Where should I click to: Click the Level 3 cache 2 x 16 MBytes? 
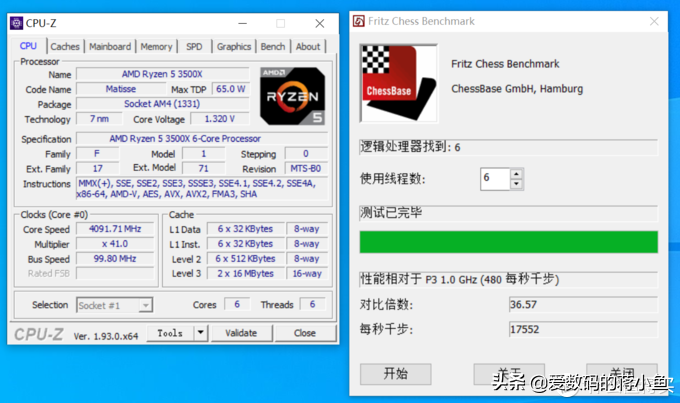[245, 274]
